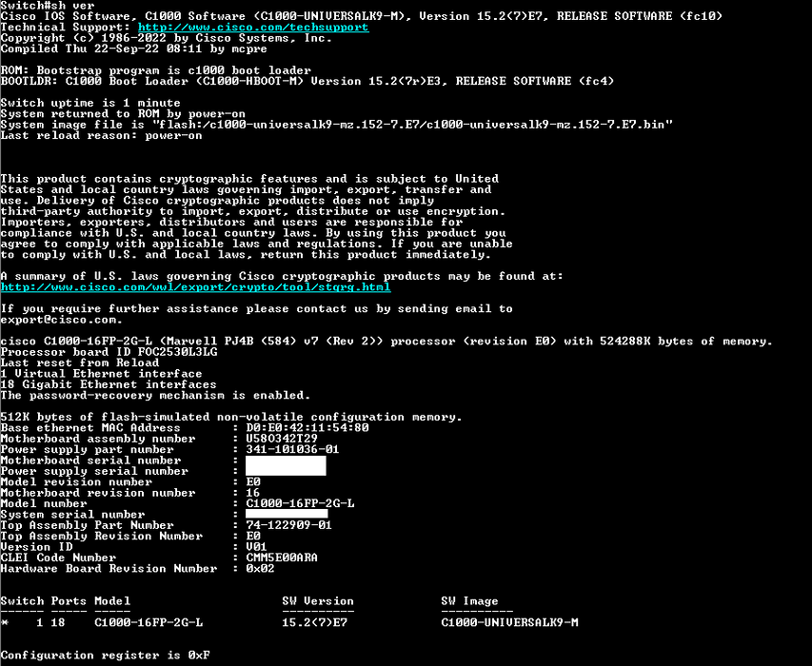812x666 pixels.
Task: Click the 'SW Image' column header
Action: (469, 602)
